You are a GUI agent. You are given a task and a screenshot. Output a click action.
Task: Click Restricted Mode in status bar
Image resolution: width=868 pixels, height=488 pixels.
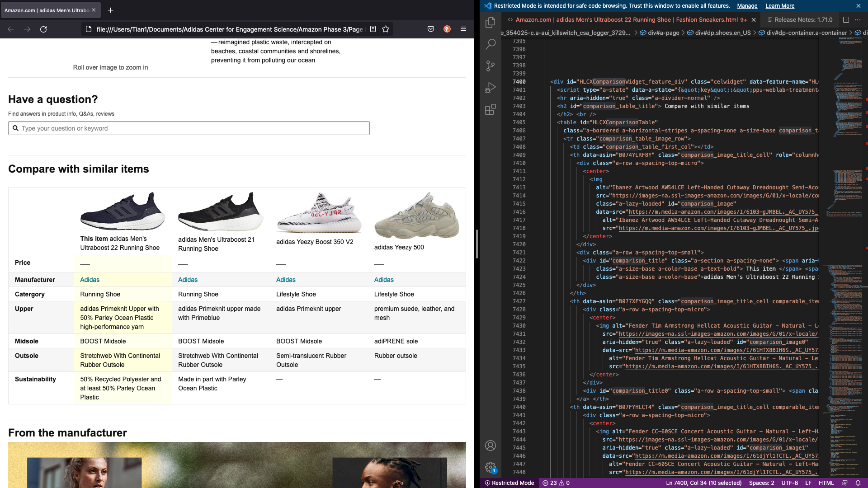(509, 483)
